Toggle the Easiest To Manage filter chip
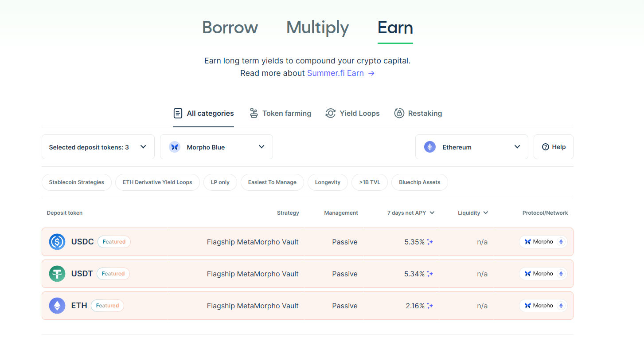 [x=272, y=182]
